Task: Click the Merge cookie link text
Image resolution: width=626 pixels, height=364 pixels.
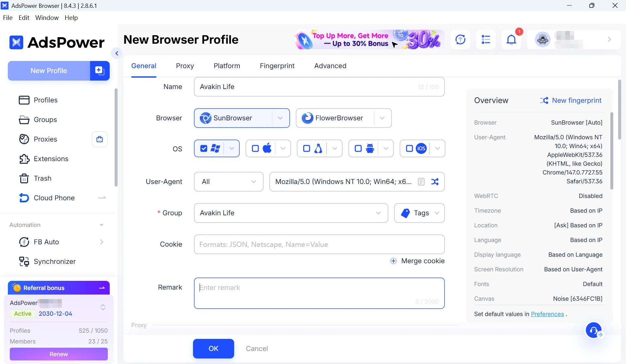Action: click(423, 261)
